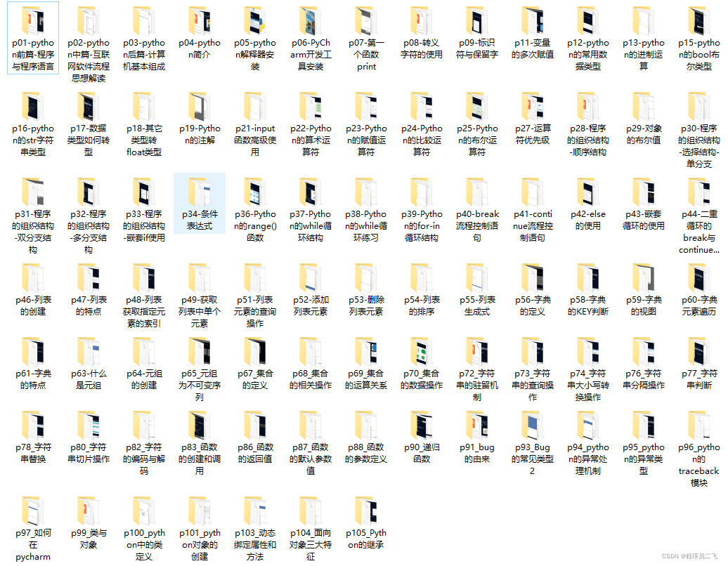This screenshot has height=566, width=728.
Task: Click the label p101_python对象的创建
Action: (x=200, y=545)
